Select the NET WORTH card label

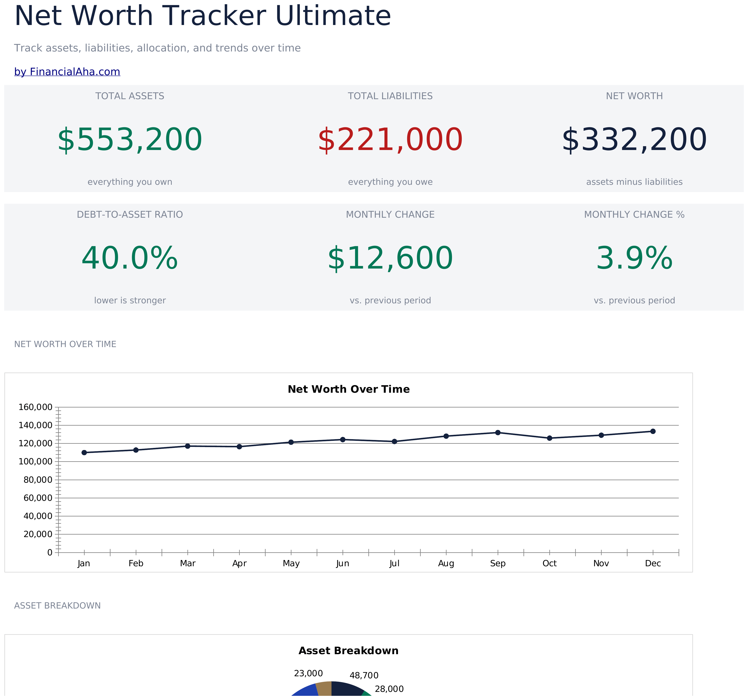[634, 96]
